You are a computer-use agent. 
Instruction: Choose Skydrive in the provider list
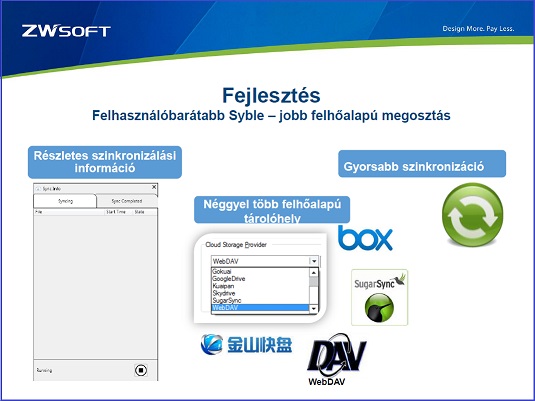260,293
